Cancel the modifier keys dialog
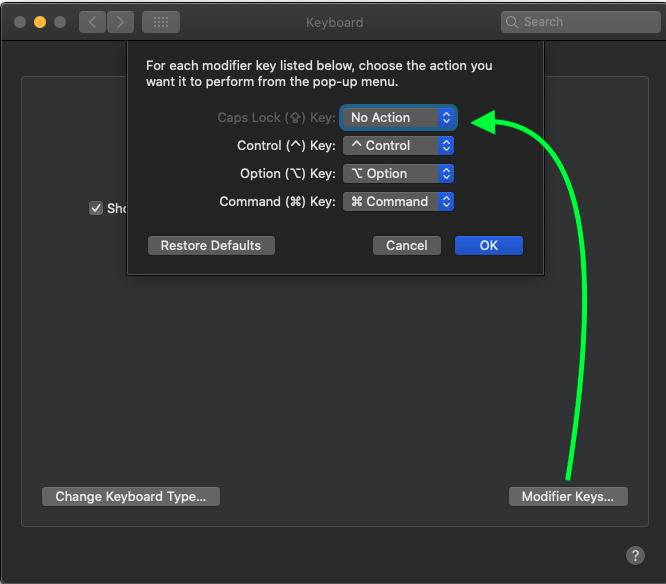 point(406,245)
